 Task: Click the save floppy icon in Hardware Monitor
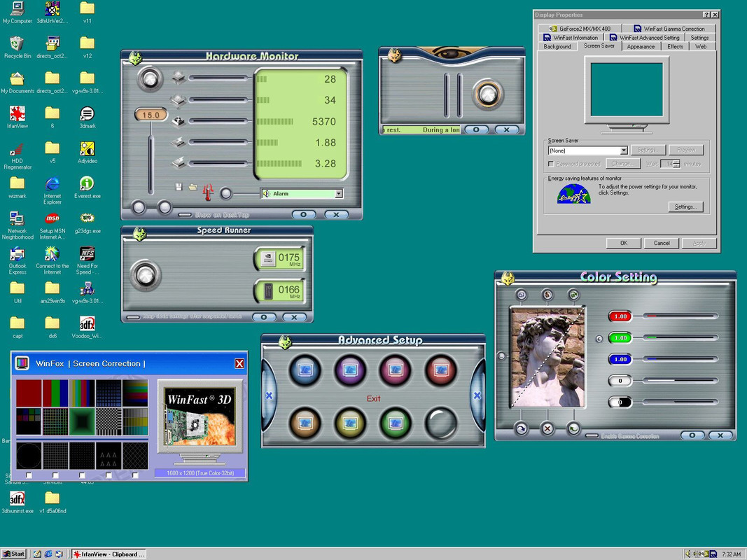[x=179, y=187]
